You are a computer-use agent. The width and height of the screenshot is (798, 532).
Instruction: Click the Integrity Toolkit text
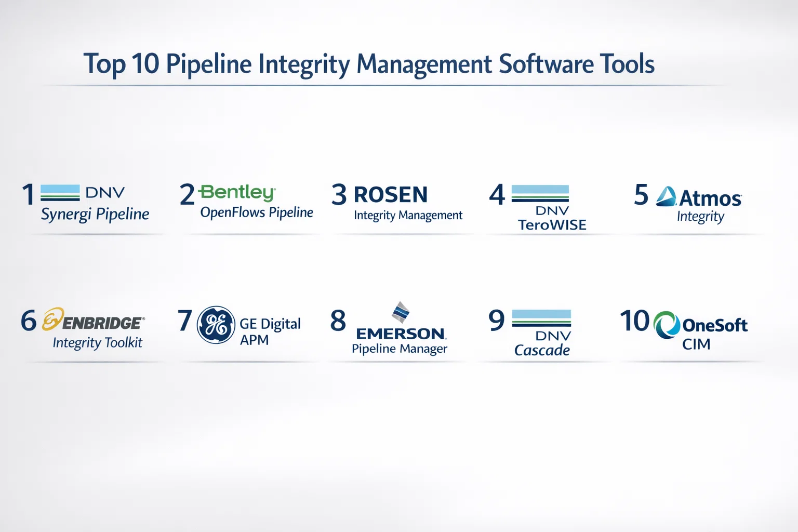pos(97,343)
